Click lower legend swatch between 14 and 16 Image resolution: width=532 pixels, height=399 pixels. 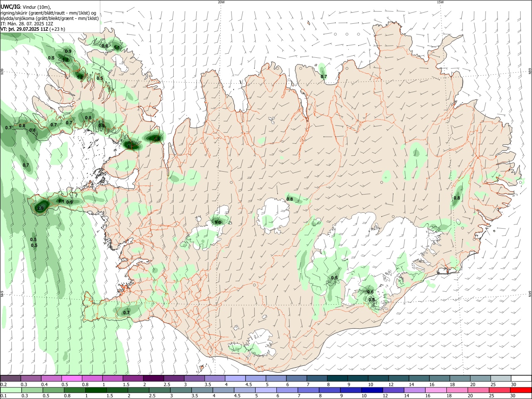[414, 390]
